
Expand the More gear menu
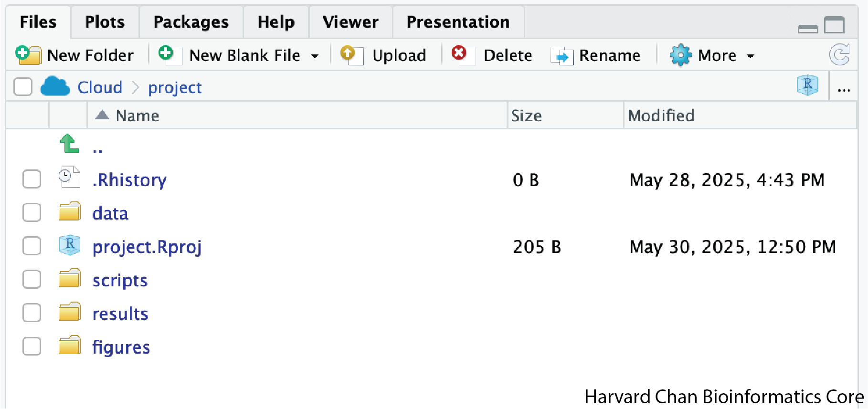[751, 56]
